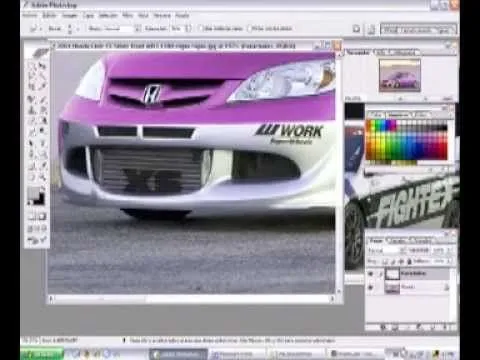This screenshot has width=480, height=360.
Task: Select the Gradient tool
Action: [x=42, y=121]
